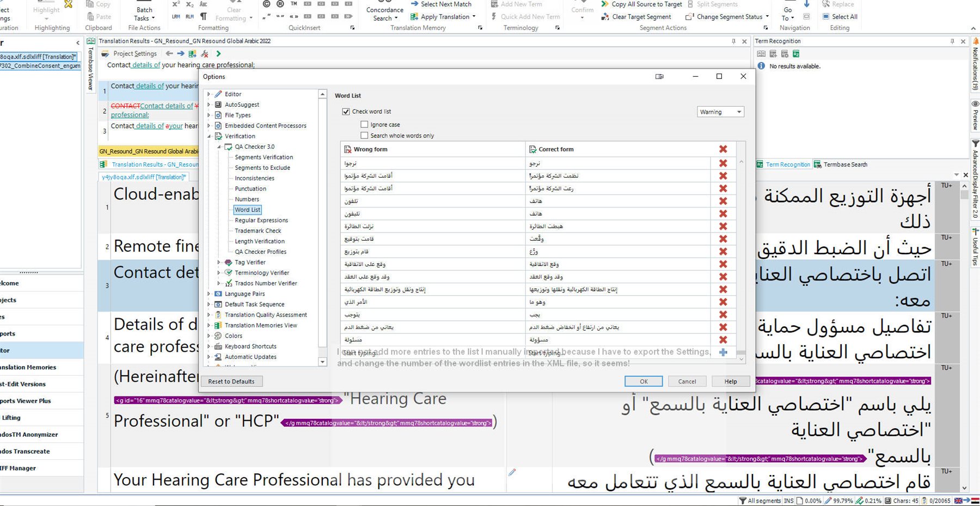The width and height of the screenshot is (980, 506).
Task: Open Batch Tasks dropdown
Action: [144, 14]
